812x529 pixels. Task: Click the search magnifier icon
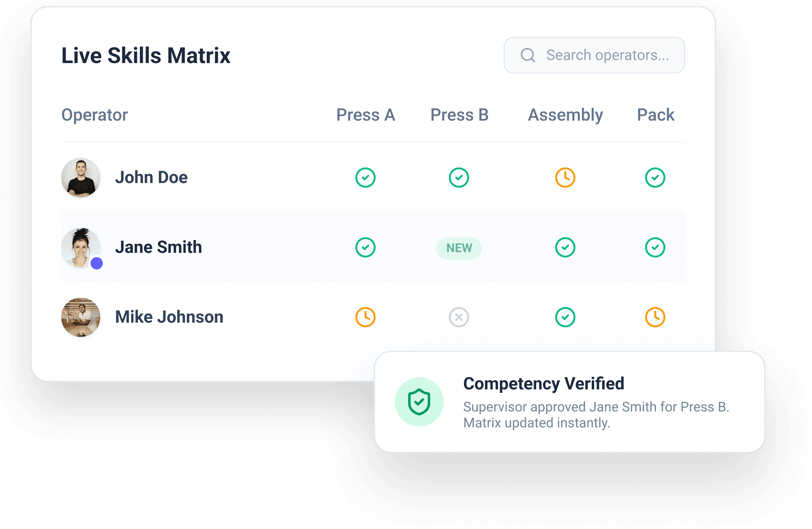(527, 55)
